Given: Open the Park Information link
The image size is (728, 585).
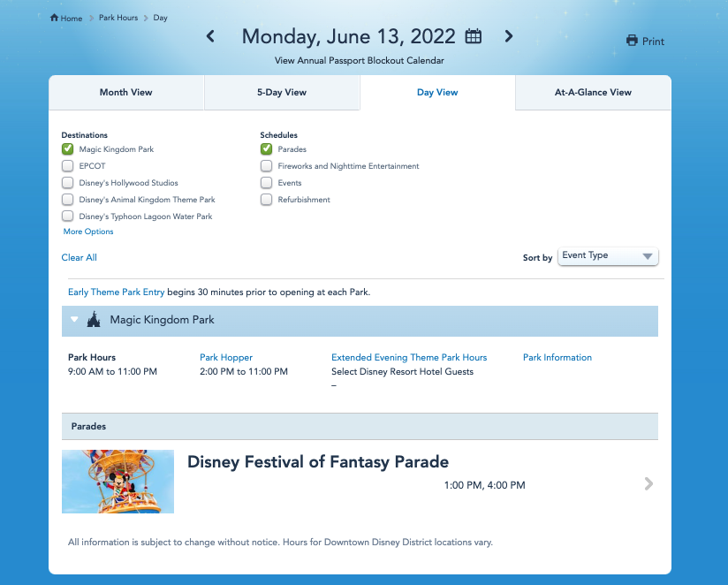Looking at the screenshot, I should click(x=557, y=358).
